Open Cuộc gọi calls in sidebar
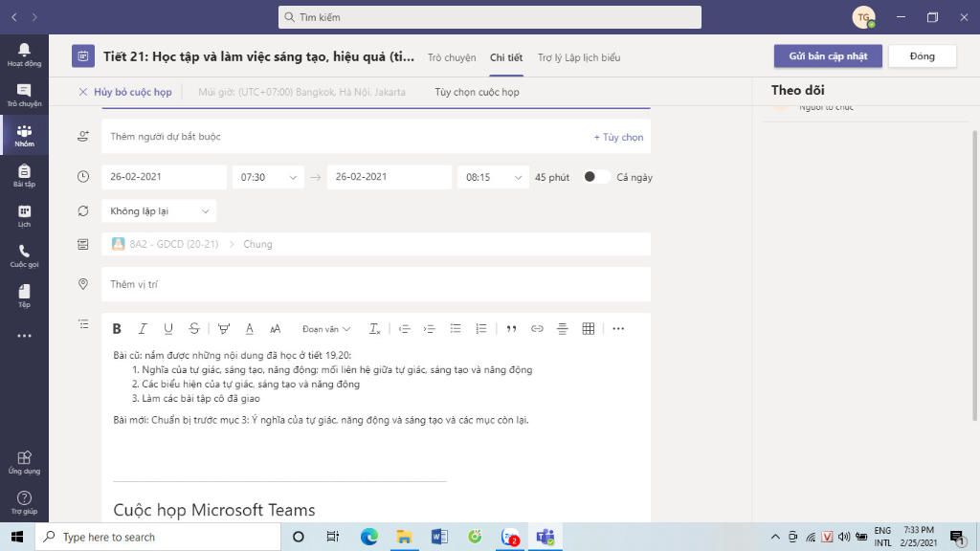Viewport: 980px width, 551px height. coord(24,256)
